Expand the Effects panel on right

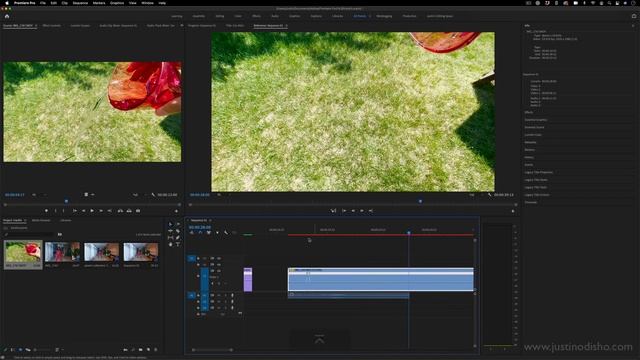tap(529, 112)
